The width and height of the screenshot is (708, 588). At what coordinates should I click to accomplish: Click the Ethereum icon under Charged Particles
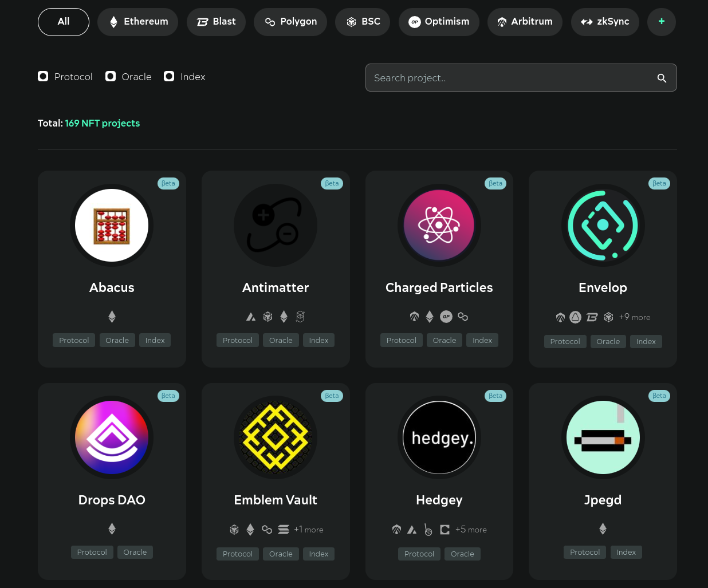tap(430, 317)
